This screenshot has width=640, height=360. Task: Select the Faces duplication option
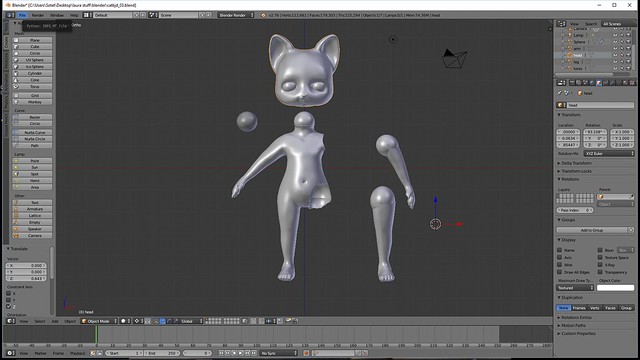pos(610,308)
